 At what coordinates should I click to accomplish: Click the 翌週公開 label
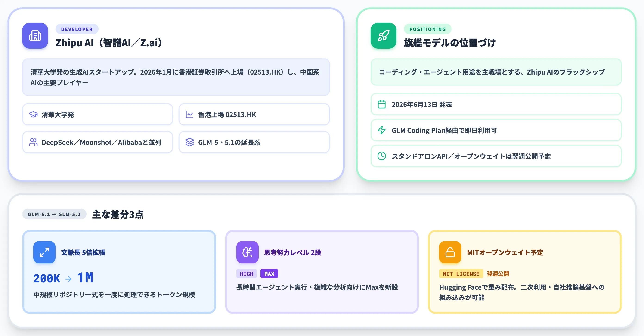point(498,274)
